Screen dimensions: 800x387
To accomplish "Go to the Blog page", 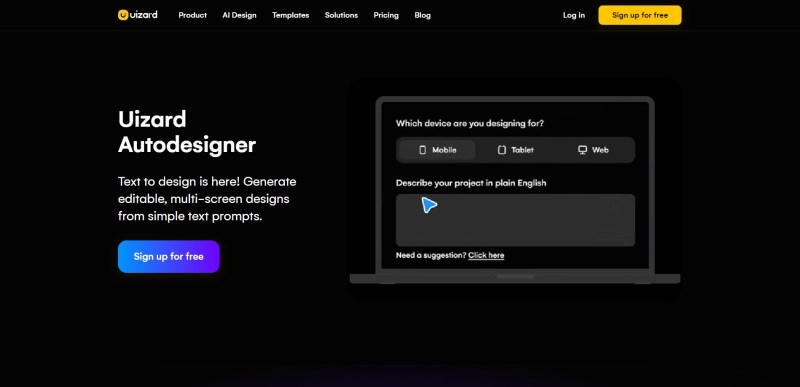I will point(422,15).
